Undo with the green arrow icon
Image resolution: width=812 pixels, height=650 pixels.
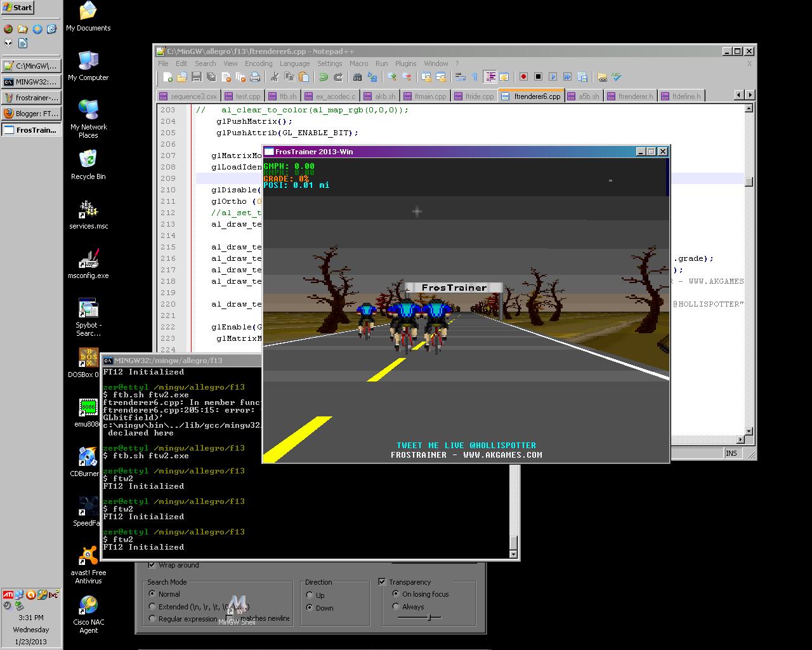pyautogui.click(x=324, y=77)
